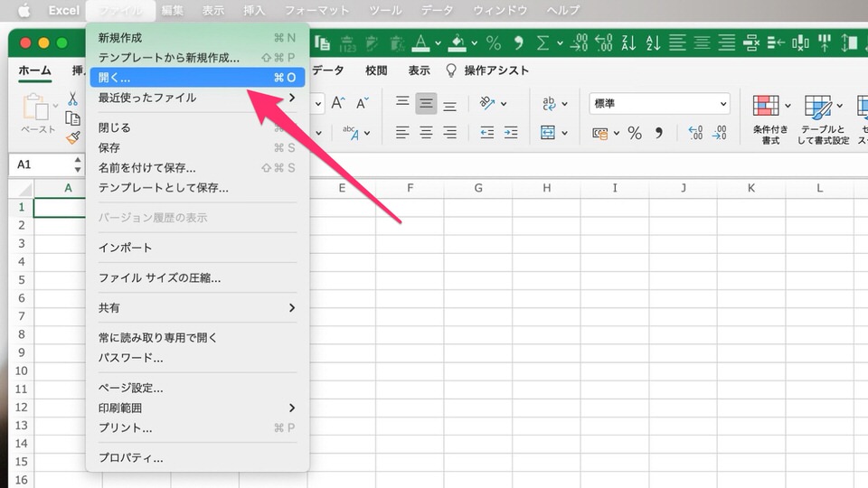Open fill color dropdown arrow in green toolbar

475,43
